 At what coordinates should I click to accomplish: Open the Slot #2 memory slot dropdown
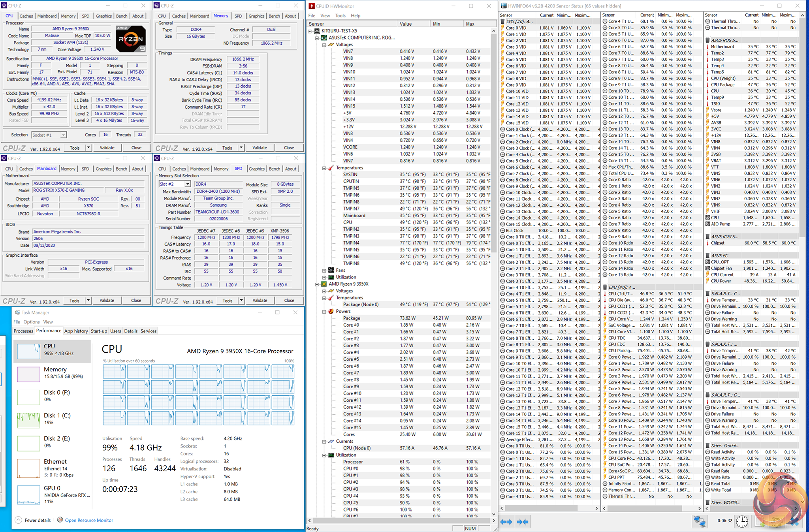(x=188, y=184)
